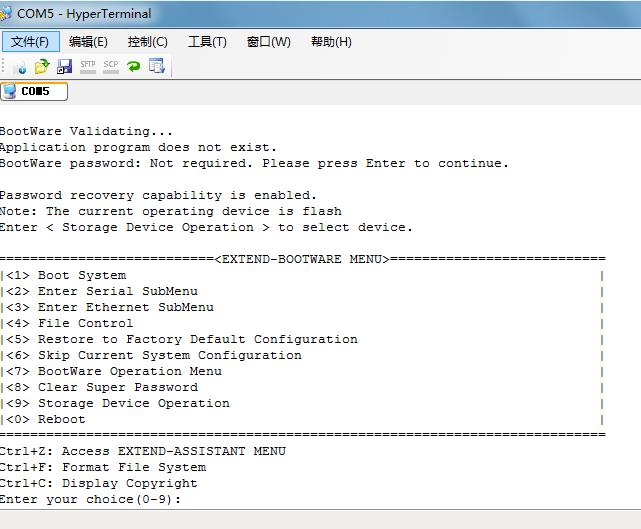Select the COM5 session tab
This screenshot has height=529, width=641.
pos(34,91)
